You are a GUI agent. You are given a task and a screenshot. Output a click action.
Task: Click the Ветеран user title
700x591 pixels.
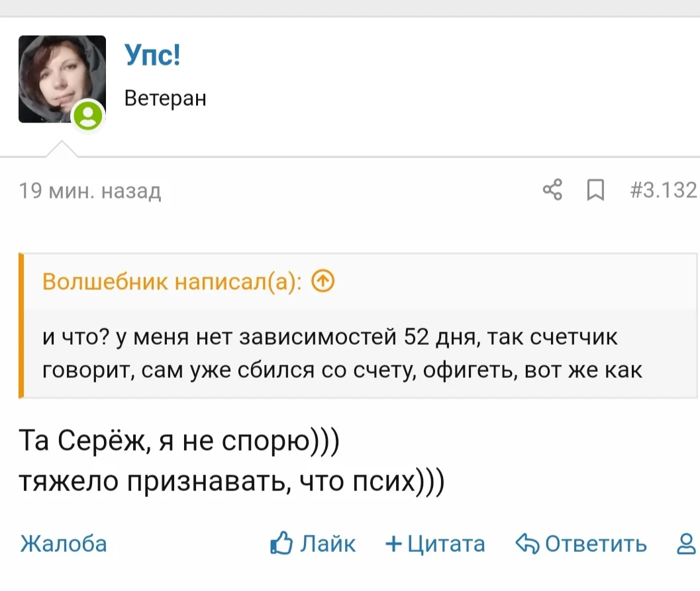pyautogui.click(x=166, y=99)
